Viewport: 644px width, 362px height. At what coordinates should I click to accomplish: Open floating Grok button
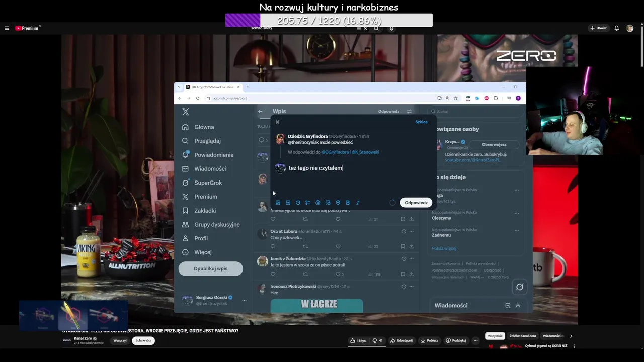coord(520,287)
